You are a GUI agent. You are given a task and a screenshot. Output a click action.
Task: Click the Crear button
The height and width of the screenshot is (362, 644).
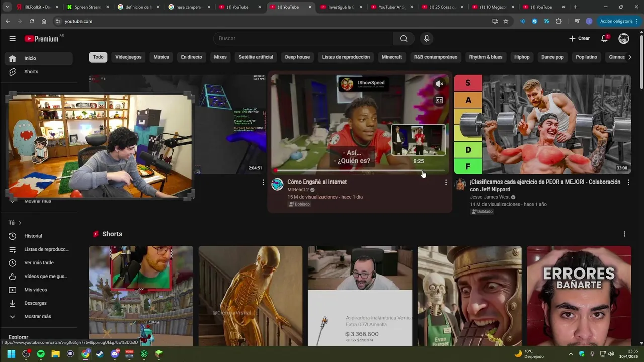point(579,39)
